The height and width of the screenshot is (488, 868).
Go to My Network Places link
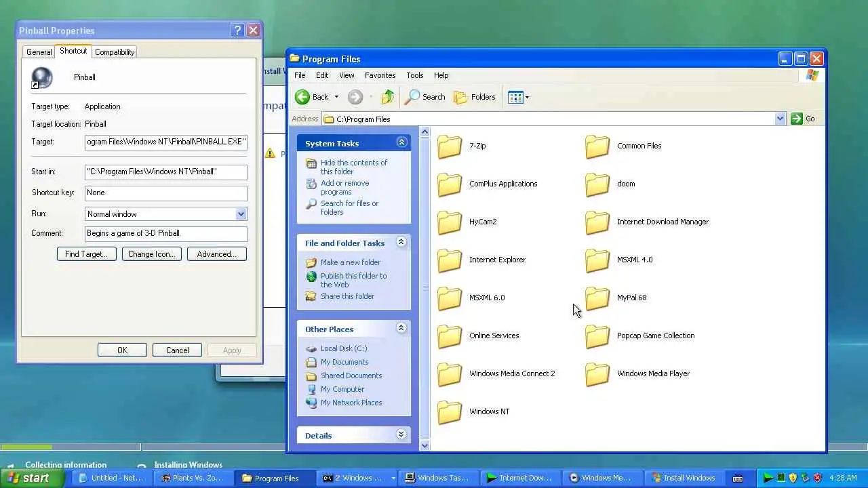pos(351,403)
